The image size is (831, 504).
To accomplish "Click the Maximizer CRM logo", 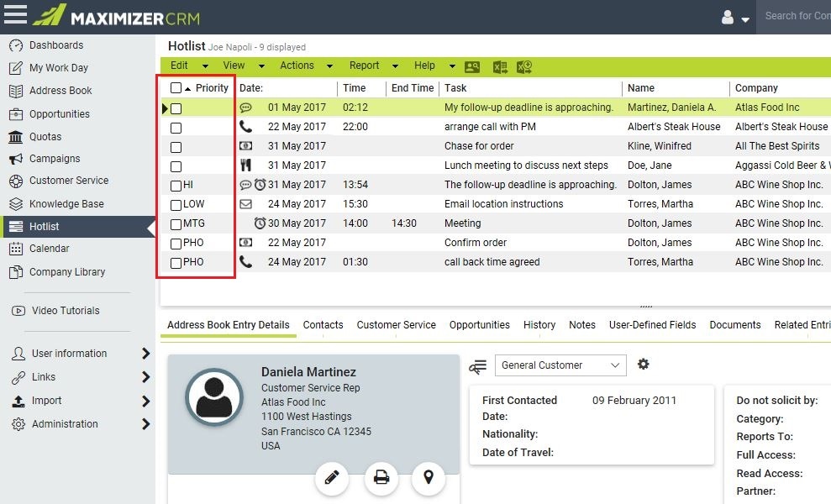I will point(116,15).
